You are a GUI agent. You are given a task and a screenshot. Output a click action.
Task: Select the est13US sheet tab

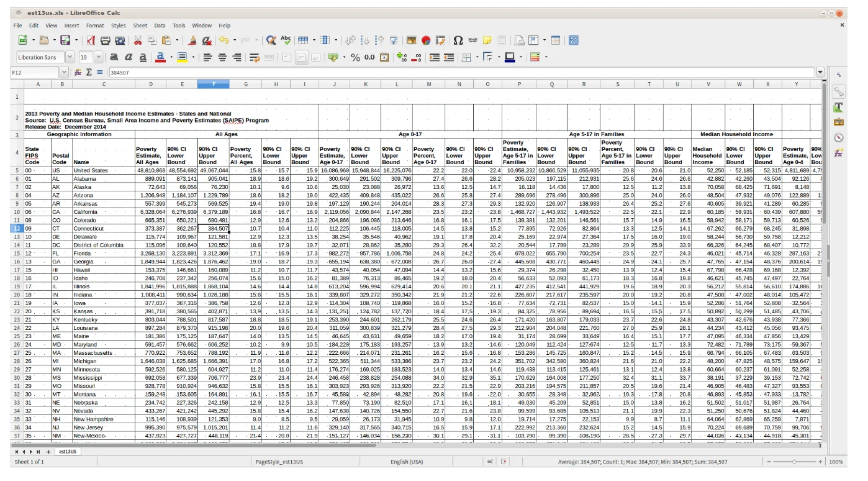click(68, 452)
